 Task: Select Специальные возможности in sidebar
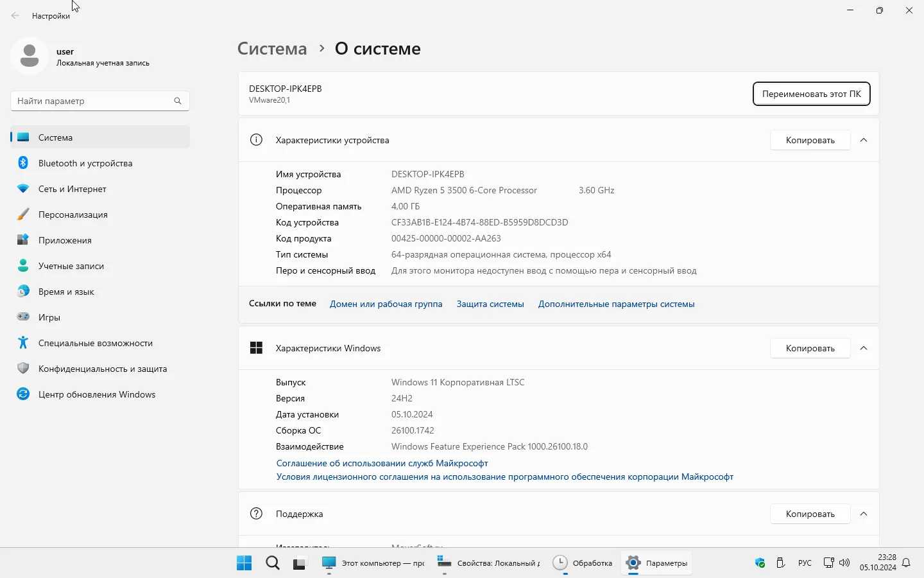click(95, 343)
